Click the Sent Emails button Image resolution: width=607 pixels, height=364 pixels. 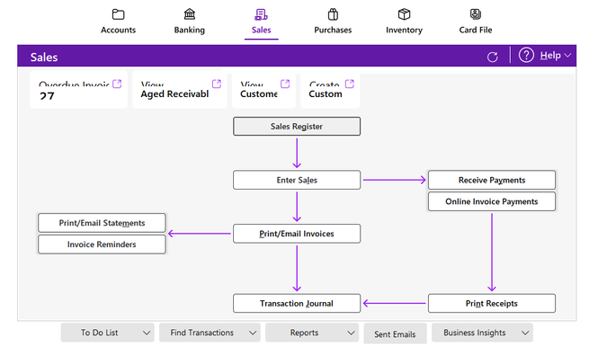(395, 333)
